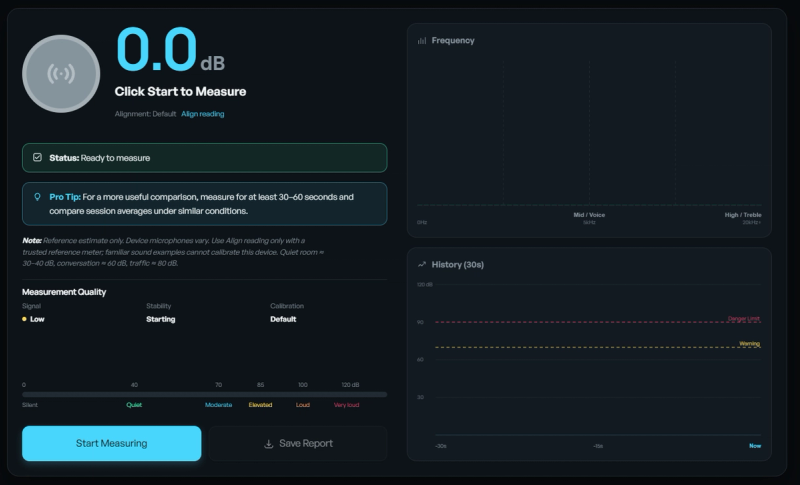Click the Starting stability value
This screenshot has height=485, width=800.
[161, 319]
